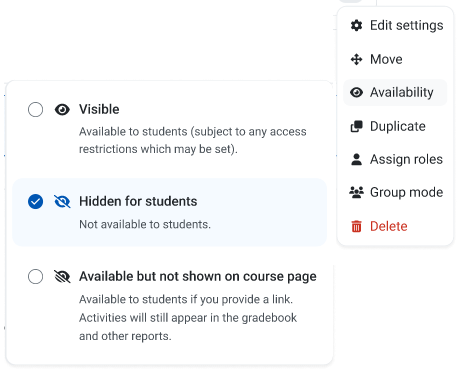Viewport: 464px width, 369px height.
Task: Click the Visible option title
Action: pyautogui.click(x=99, y=109)
